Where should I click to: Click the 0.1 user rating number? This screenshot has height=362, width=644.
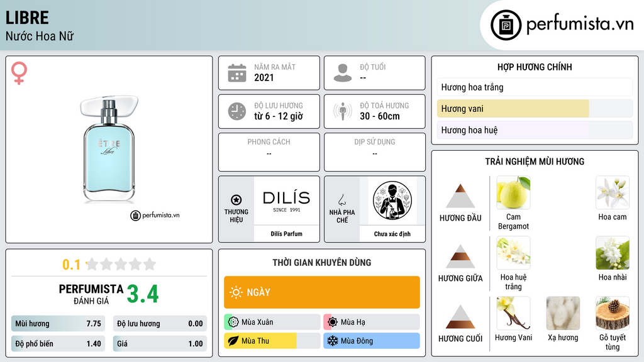(72, 265)
